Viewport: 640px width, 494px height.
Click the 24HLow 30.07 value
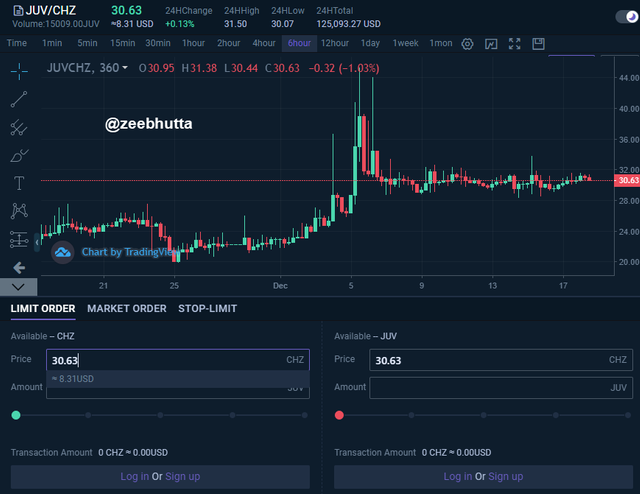[x=282, y=24]
